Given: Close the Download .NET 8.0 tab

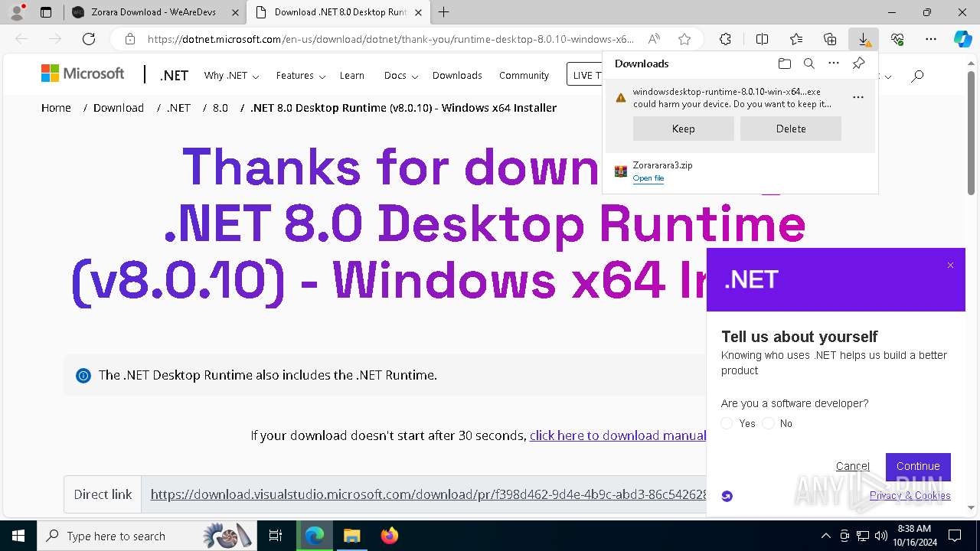Looking at the screenshot, I should [418, 12].
